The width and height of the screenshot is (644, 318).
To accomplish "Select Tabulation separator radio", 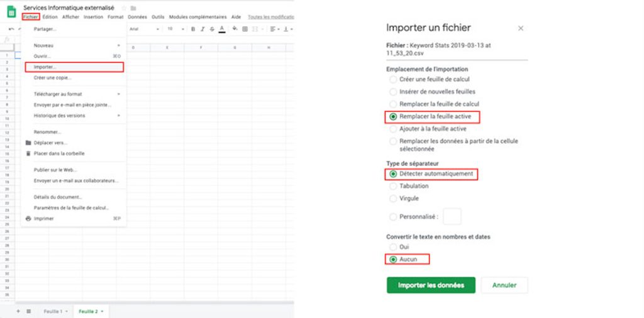I will pyautogui.click(x=393, y=186).
